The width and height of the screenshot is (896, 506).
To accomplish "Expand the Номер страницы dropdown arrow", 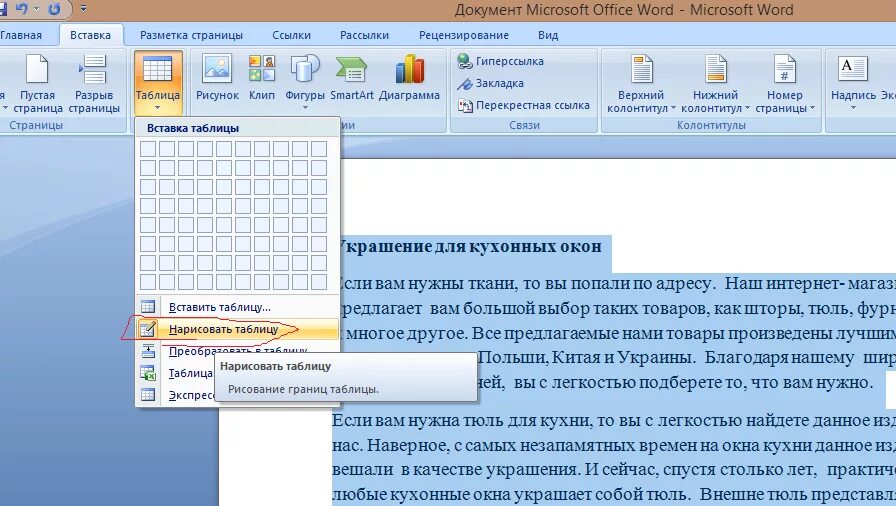I will tap(812, 108).
